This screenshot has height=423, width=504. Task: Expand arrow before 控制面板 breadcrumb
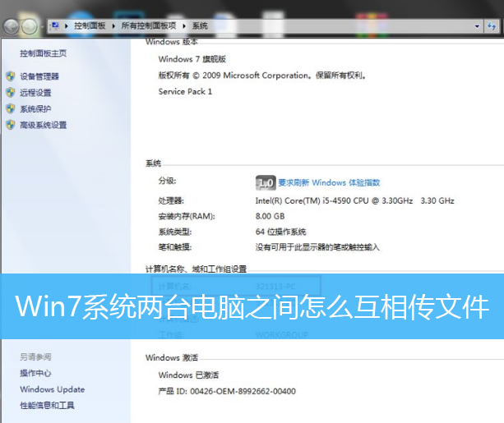tap(67, 26)
